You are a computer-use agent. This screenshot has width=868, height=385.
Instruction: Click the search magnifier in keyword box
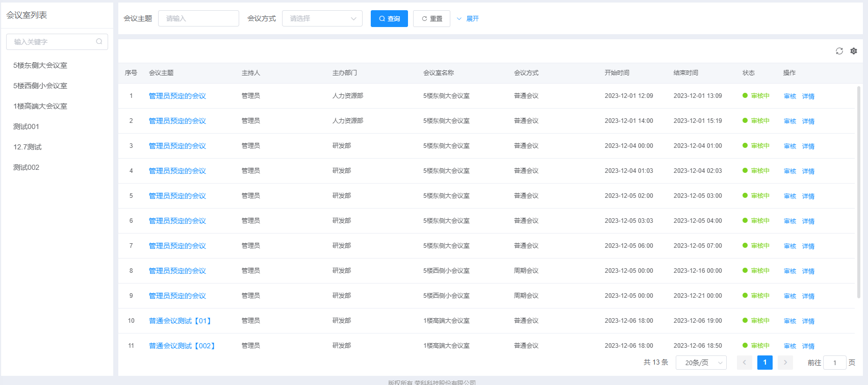pyautogui.click(x=99, y=42)
